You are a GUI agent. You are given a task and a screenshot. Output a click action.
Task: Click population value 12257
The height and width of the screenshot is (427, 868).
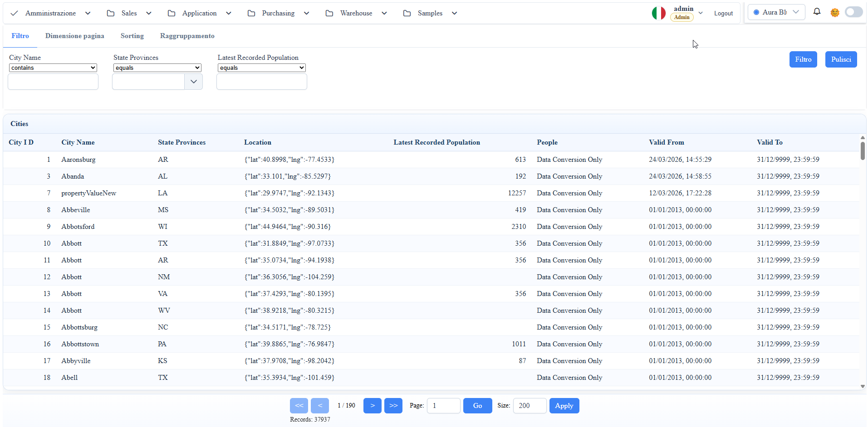[x=517, y=193]
